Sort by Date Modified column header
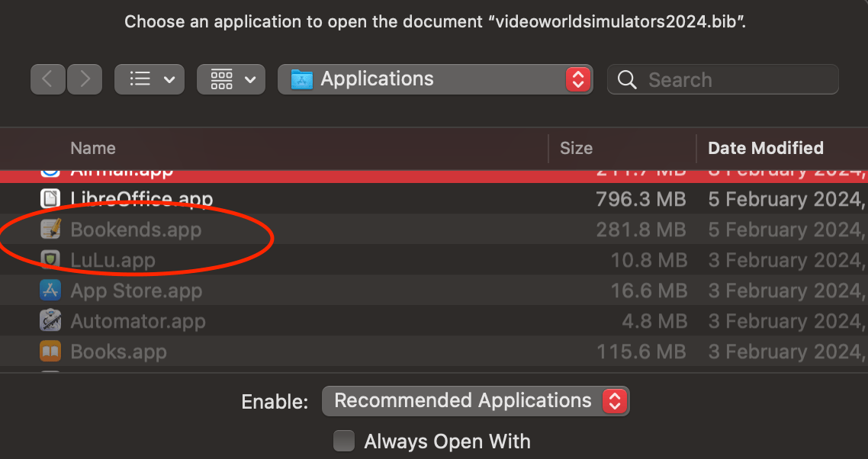 click(766, 148)
